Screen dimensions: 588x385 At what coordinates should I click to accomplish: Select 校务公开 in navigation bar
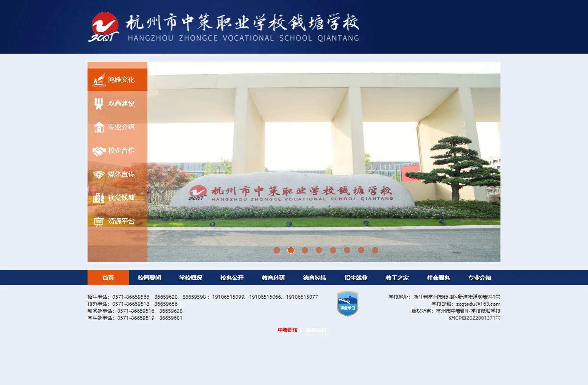[232, 278]
